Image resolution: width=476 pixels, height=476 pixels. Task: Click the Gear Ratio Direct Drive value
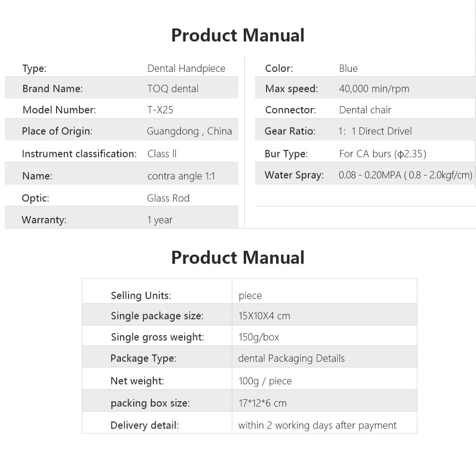point(375,131)
